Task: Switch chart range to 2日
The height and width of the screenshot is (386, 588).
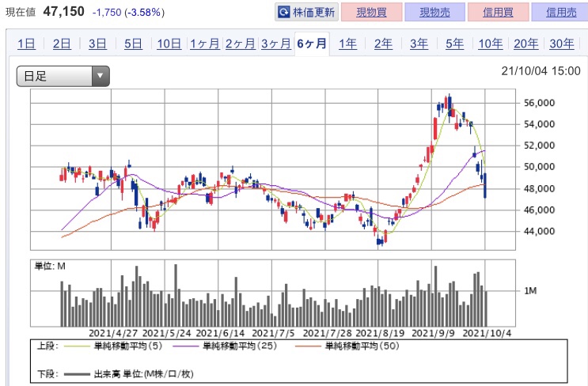Action: point(62,44)
